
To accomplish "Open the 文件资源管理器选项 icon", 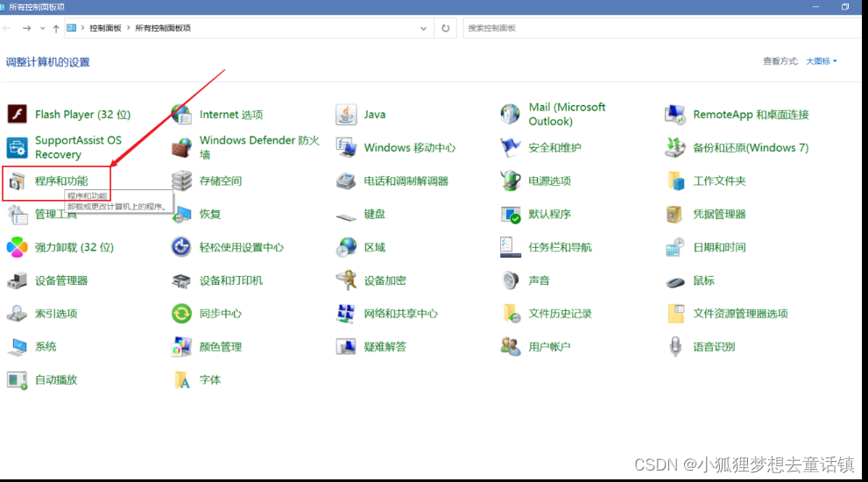I will [674, 314].
